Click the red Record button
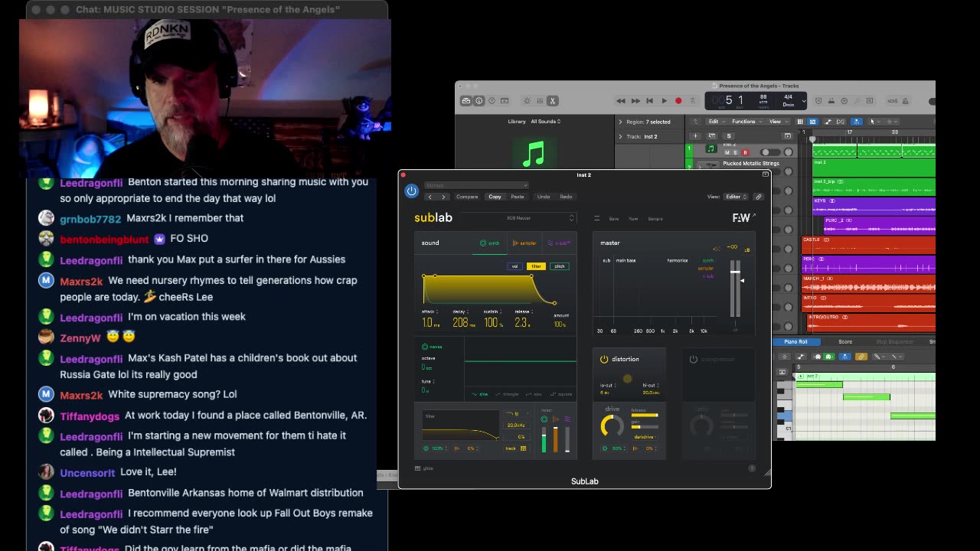 tap(678, 100)
